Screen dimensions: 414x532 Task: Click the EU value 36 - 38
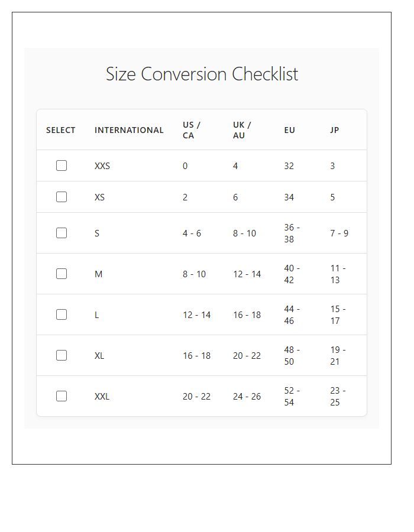tap(291, 232)
